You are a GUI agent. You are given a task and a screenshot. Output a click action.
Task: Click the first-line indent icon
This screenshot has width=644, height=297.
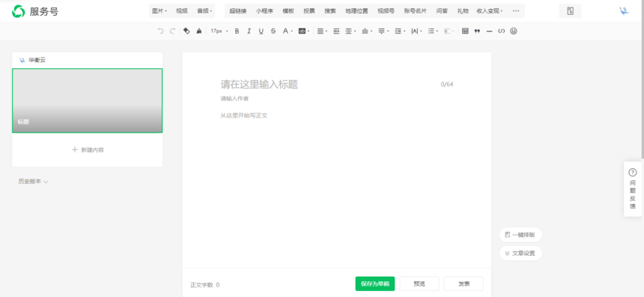point(336,31)
